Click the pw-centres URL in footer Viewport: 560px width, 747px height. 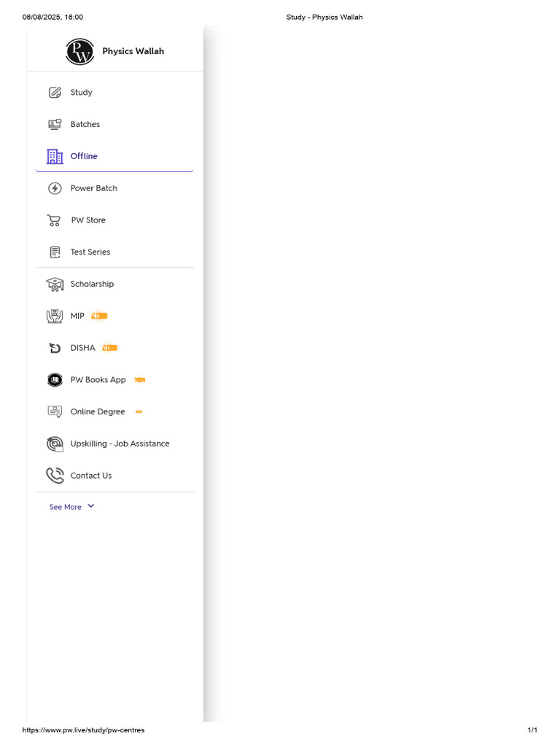[83, 729]
